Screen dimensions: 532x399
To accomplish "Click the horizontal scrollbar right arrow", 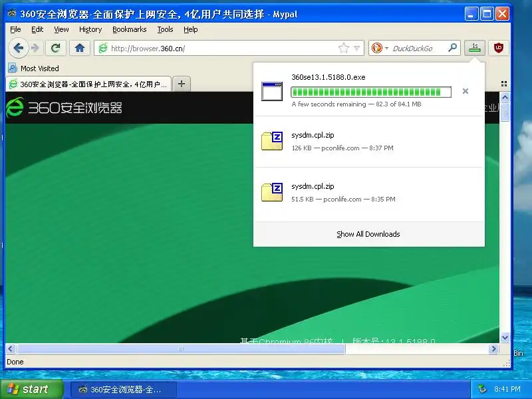I will click(493, 348).
